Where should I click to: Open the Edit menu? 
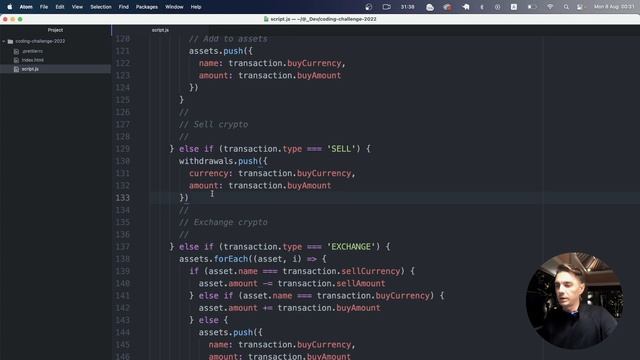pyautogui.click(x=60, y=7)
